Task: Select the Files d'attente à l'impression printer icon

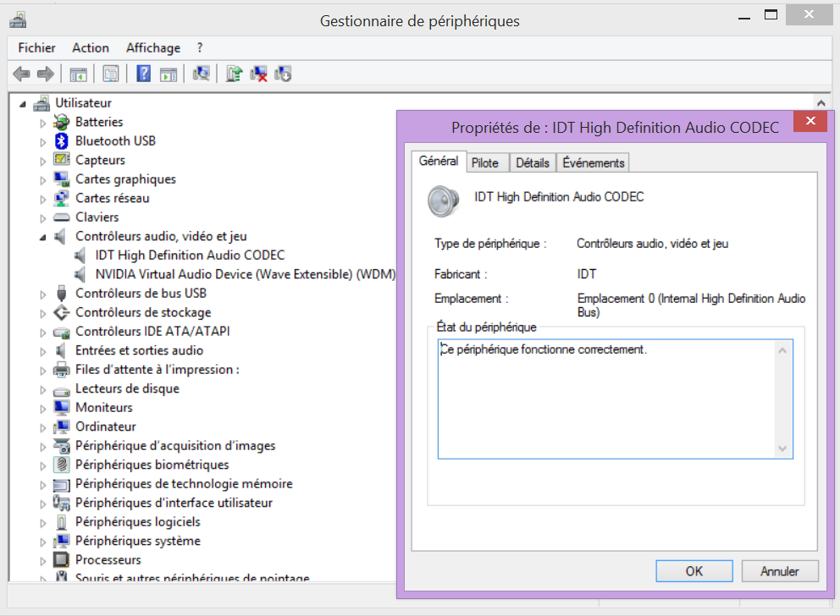Action: coord(62,369)
